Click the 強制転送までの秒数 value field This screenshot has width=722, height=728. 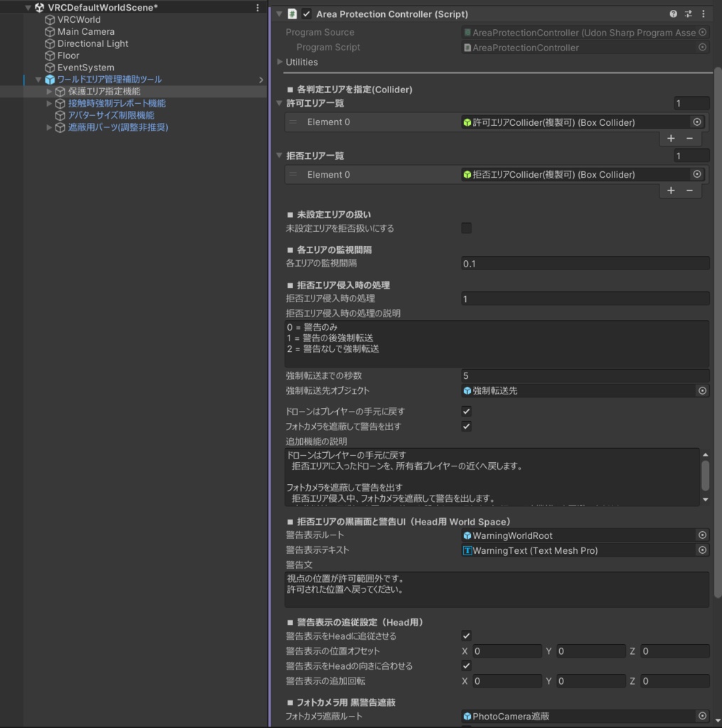tap(585, 375)
